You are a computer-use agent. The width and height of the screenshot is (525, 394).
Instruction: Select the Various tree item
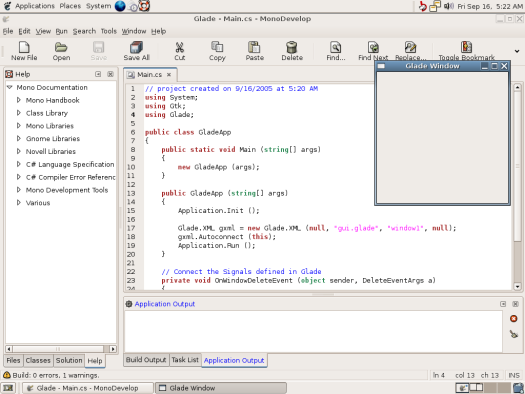tap(38, 203)
